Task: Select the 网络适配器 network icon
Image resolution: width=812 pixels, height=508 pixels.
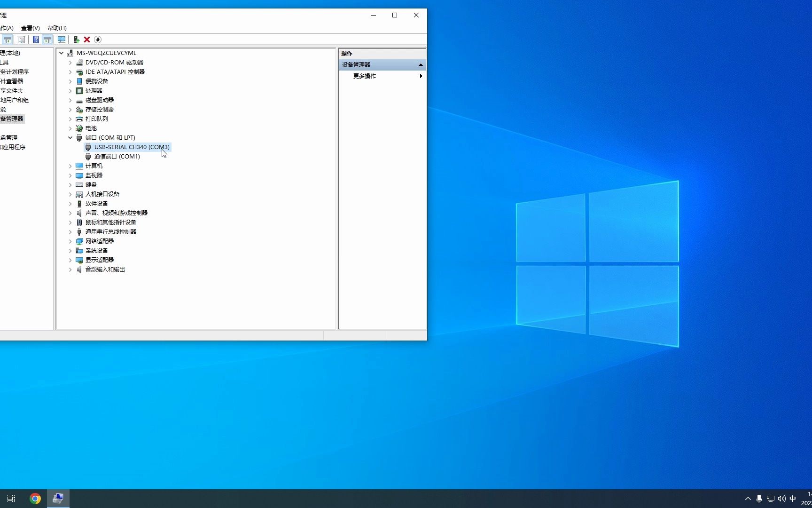Action: point(79,241)
